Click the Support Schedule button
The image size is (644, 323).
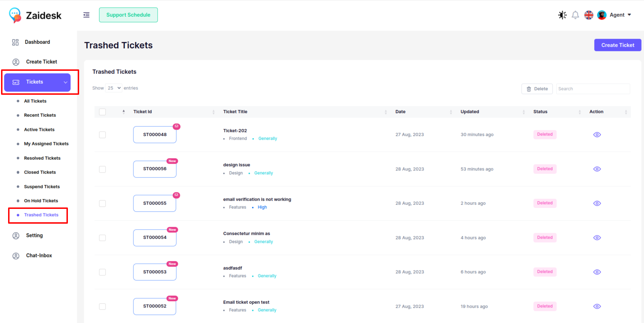128,15
